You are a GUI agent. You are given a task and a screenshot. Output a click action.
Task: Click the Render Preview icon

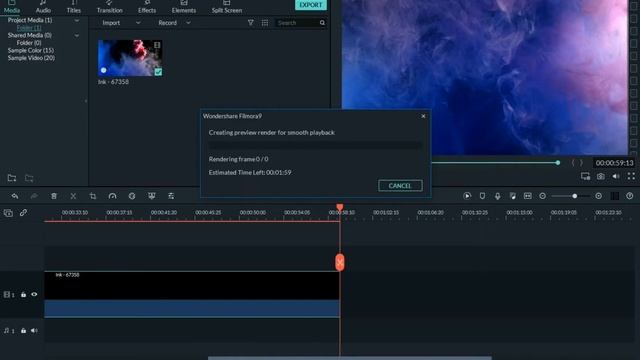click(x=467, y=196)
